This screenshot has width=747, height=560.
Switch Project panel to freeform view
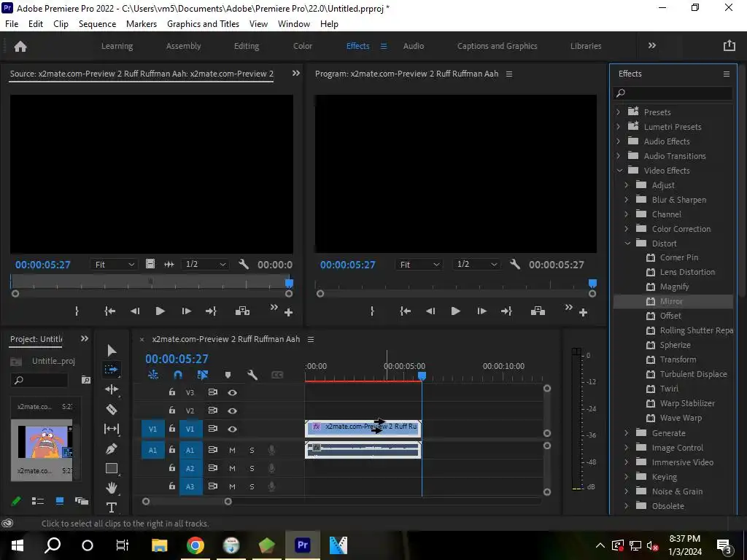(82, 501)
